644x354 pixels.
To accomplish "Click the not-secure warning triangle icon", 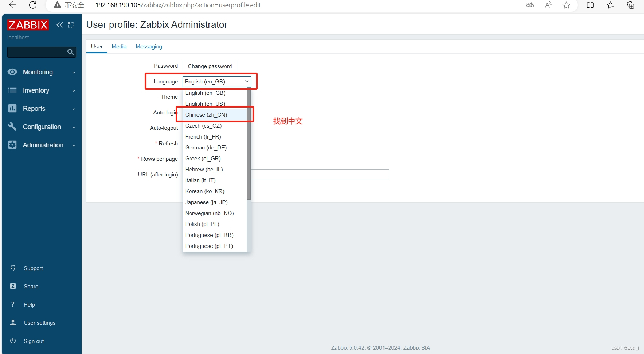I will (57, 5).
